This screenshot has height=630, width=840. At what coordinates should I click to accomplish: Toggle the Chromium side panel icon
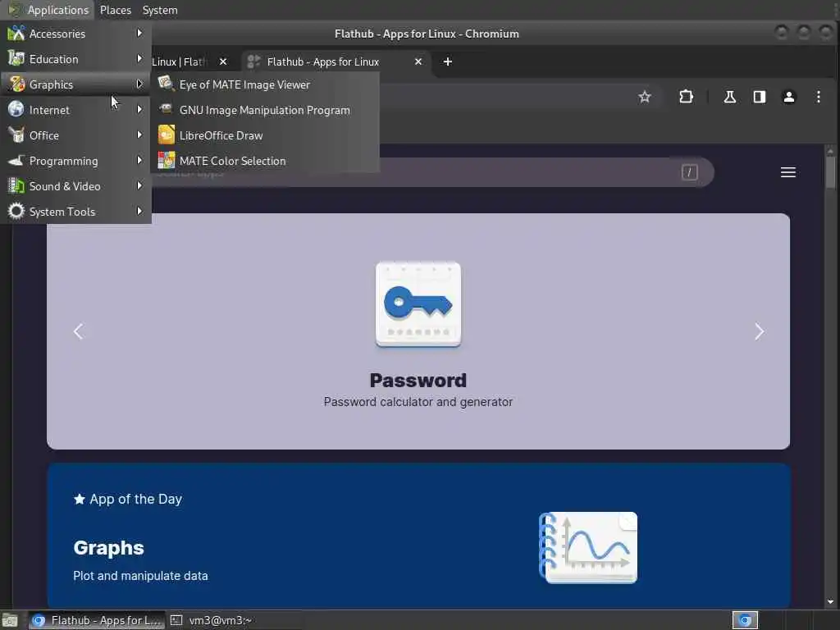pos(759,97)
